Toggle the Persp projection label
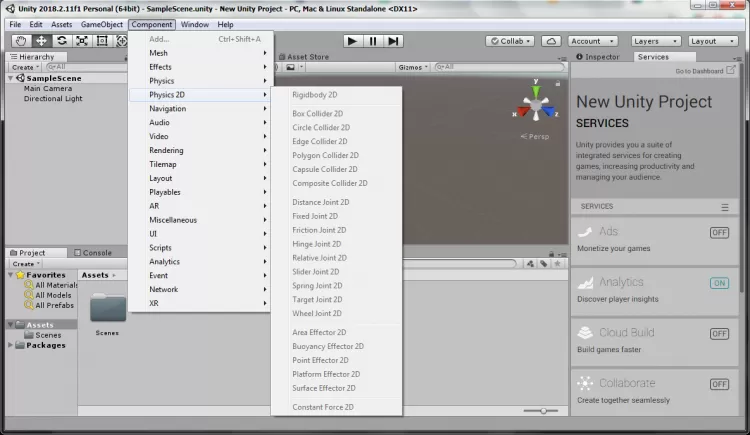The height and width of the screenshot is (435, 750). 535,136
